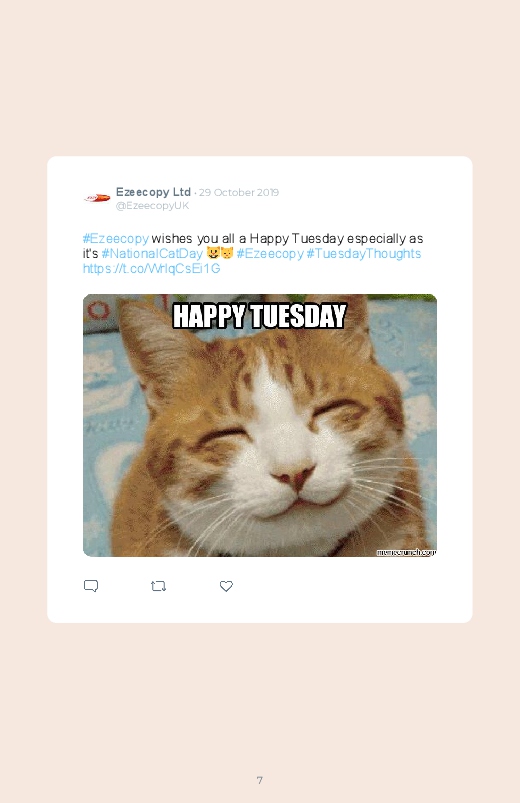Open the @EzeecopyUK handle
Screen dimensions: 520x803
[x=152, y=205]
